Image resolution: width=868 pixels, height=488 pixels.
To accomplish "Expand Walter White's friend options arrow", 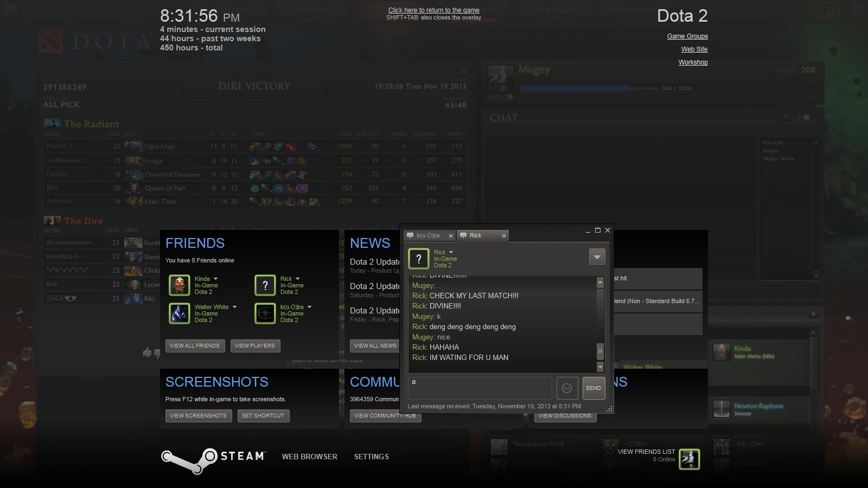I will (234, 307).
